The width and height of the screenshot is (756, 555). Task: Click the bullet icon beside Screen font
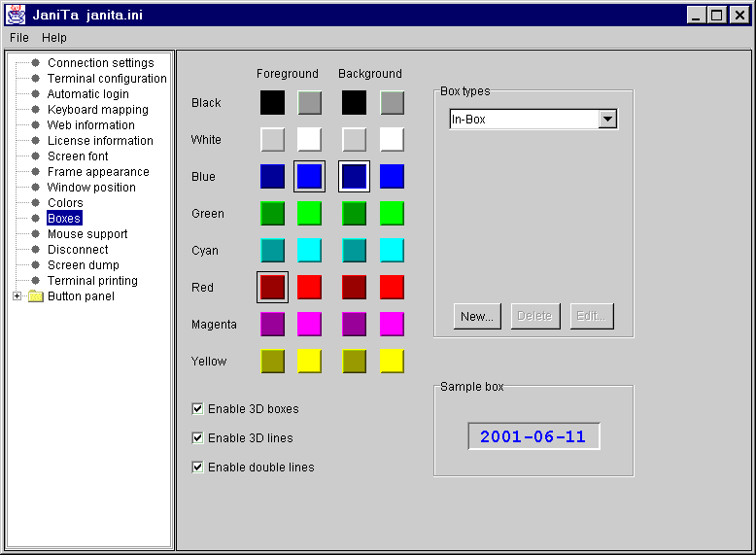(x=36, y=156)
